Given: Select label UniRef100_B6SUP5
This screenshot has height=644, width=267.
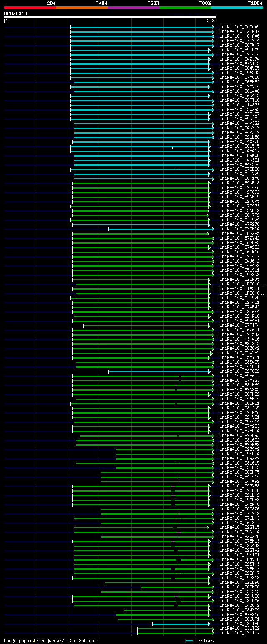Looking at the screenshot, I should [239, 242].
